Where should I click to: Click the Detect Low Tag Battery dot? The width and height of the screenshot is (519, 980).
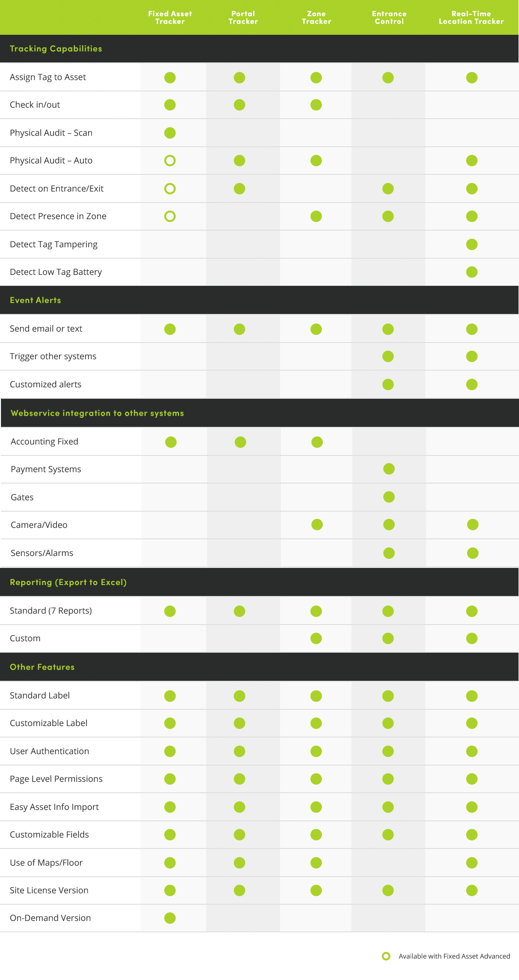[472, 272]
